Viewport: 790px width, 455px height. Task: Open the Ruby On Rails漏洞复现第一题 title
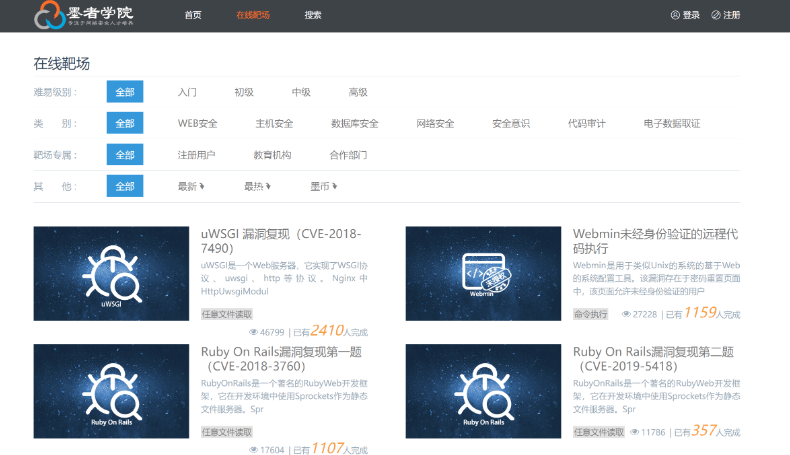tap(281, 359)
